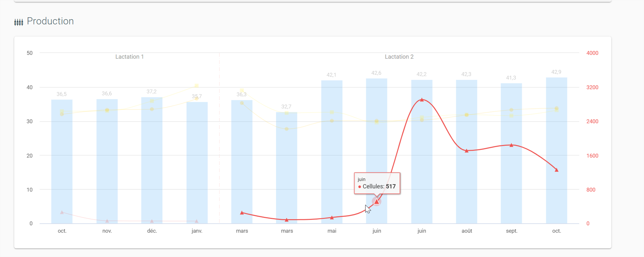The width and height of the screenshot is (644, 257).
Task: Select the red Cellules triangle on the 42,9 bar
Action: coord(556,170)
